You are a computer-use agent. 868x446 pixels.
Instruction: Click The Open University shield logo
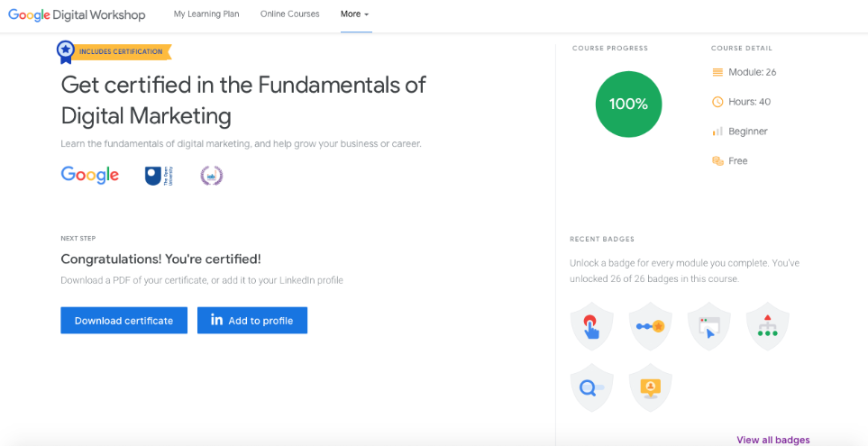(153, 176)
